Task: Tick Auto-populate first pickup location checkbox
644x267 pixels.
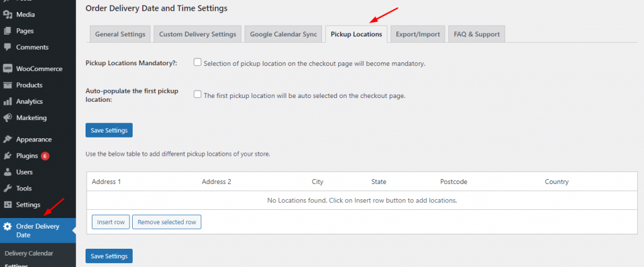Action: [x=197, y=94]
